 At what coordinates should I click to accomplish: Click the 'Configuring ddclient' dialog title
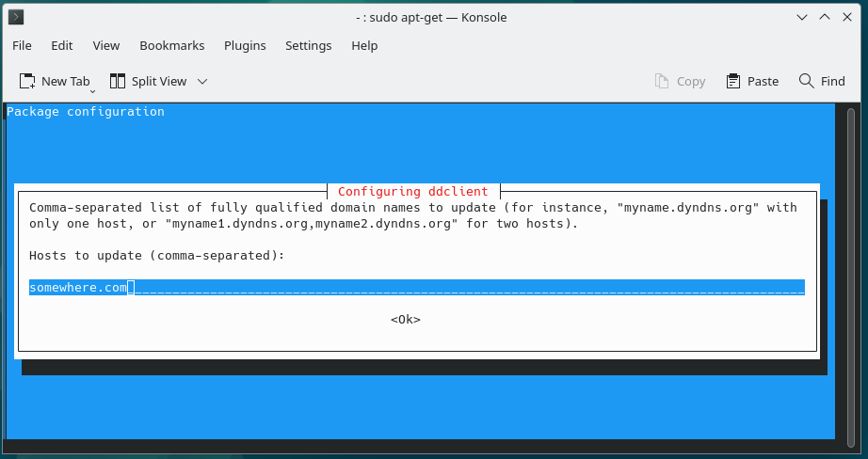(x=413, y=191)
